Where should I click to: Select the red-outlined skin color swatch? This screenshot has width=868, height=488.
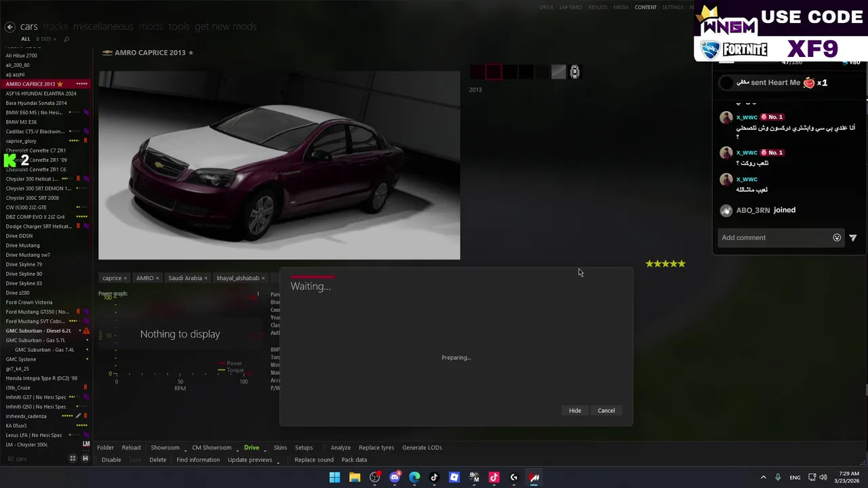pos(494,72)
